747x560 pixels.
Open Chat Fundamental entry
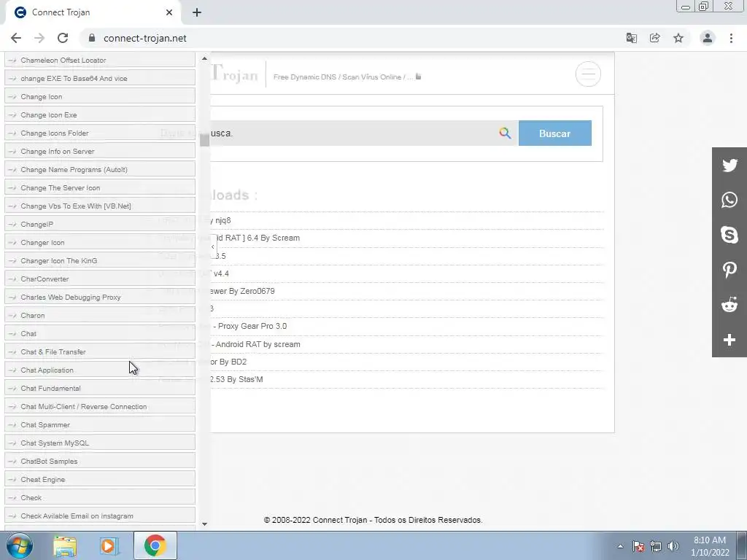99,388
